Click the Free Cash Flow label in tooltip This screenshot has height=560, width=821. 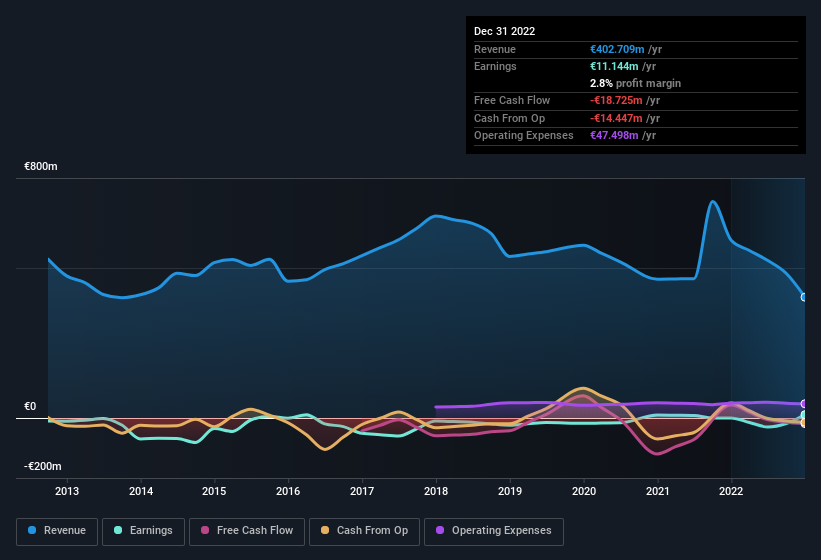click(512, 100)
